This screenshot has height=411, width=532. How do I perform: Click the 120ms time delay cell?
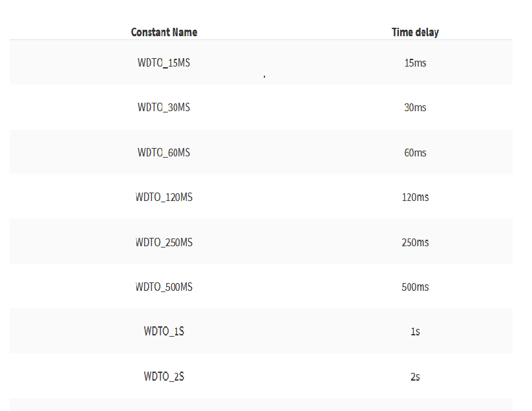tap(415, 197)
